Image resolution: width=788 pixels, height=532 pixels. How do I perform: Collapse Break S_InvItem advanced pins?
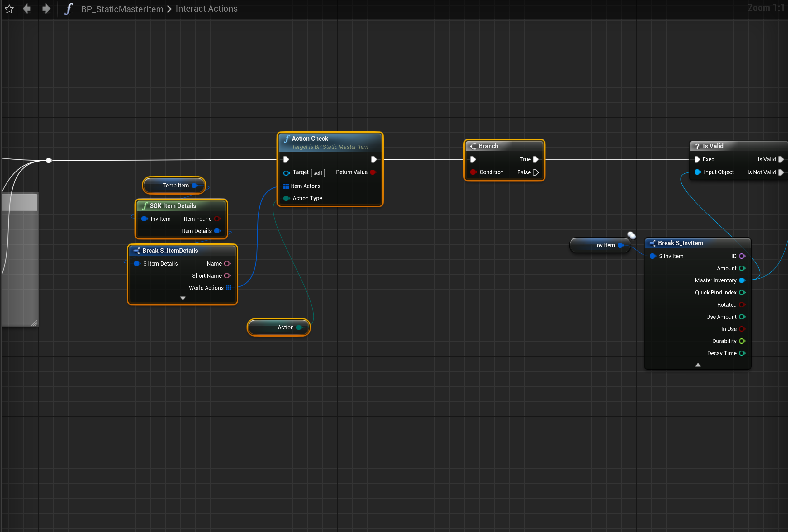[698, 365]
